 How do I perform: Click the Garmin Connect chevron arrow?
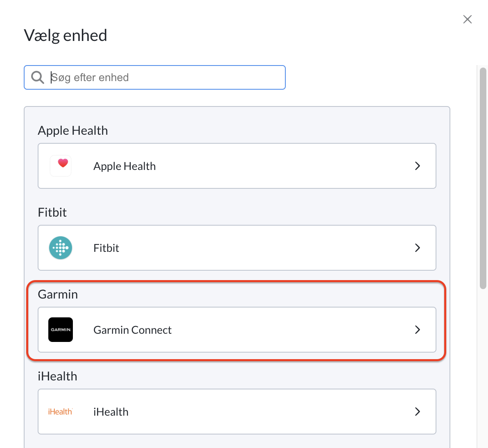pos(418,330)
